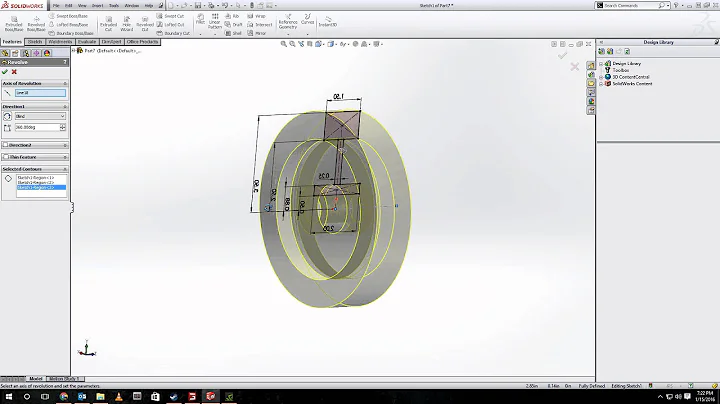Viewport: 720px width, 404px height.
Task: Click the Mirror feature tool
Action: 257,34
